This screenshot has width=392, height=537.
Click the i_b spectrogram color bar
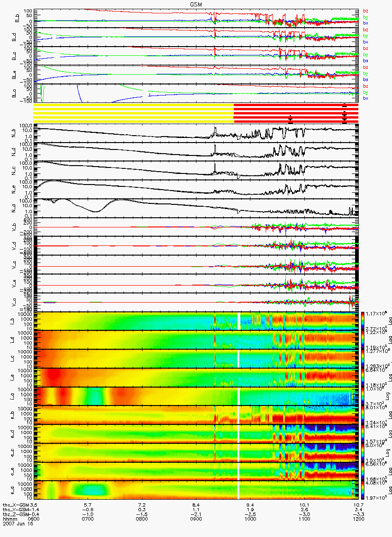[362, 321]
